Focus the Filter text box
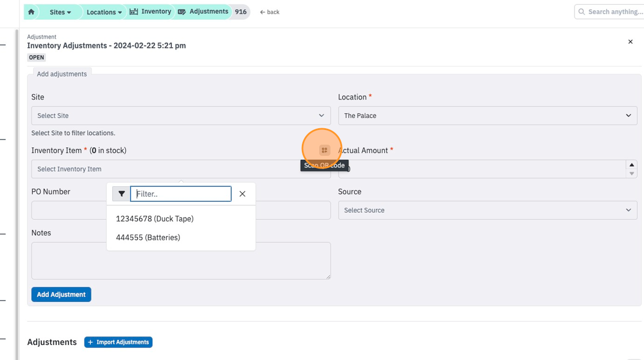644x360 pixels. coord(181,194)
